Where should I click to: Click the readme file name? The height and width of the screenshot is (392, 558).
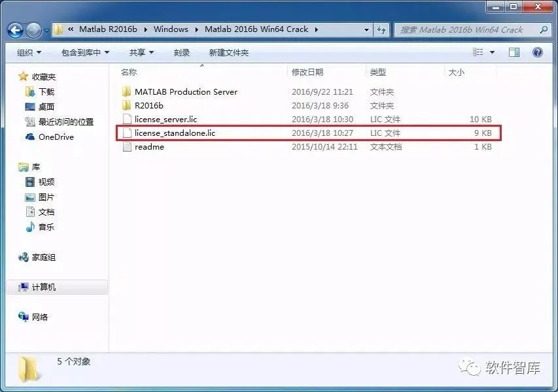149,147
